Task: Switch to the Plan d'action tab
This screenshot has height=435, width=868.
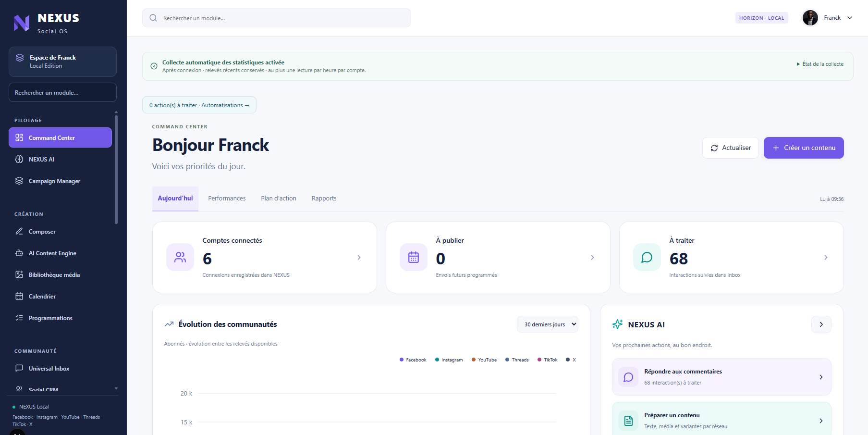Action: coord(279,199)
